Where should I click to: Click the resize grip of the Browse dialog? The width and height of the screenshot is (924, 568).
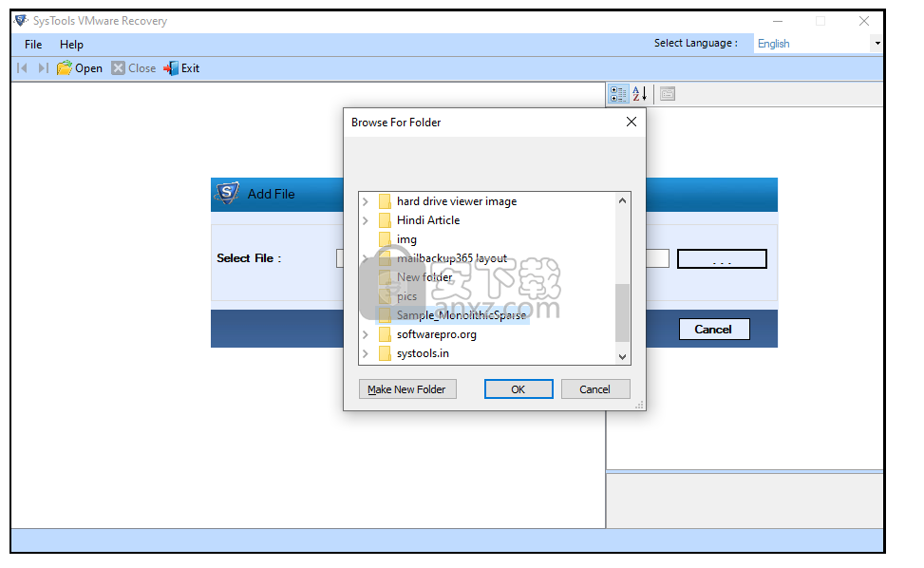(639, 405)
